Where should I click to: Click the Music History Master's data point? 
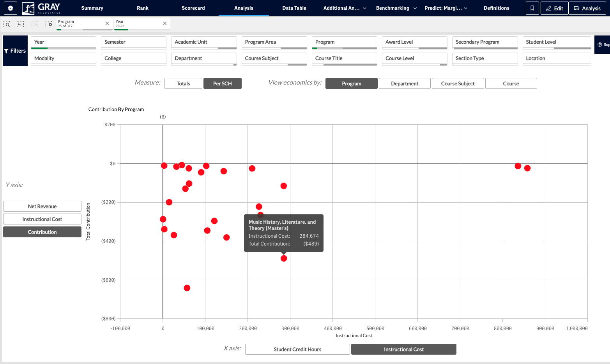click(x=284, y=258)
